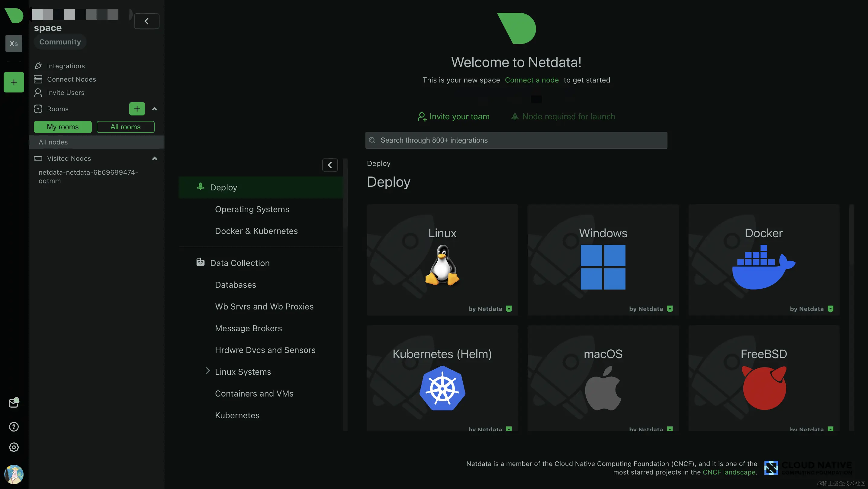Viewport: 868px width, 489px height.
Task: Open the news mailbox icon in sidebar
Action: point(14,403)
